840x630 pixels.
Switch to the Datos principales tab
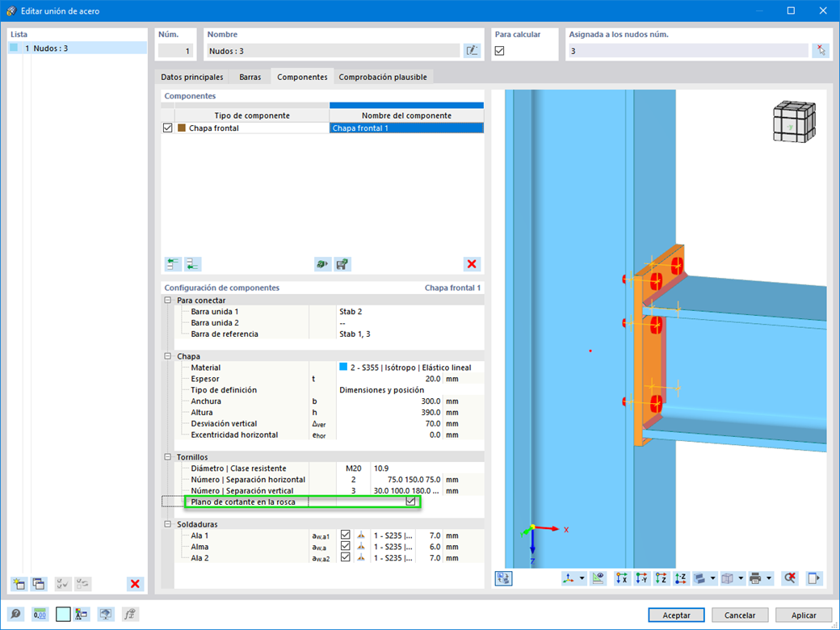tap(191, 78)
